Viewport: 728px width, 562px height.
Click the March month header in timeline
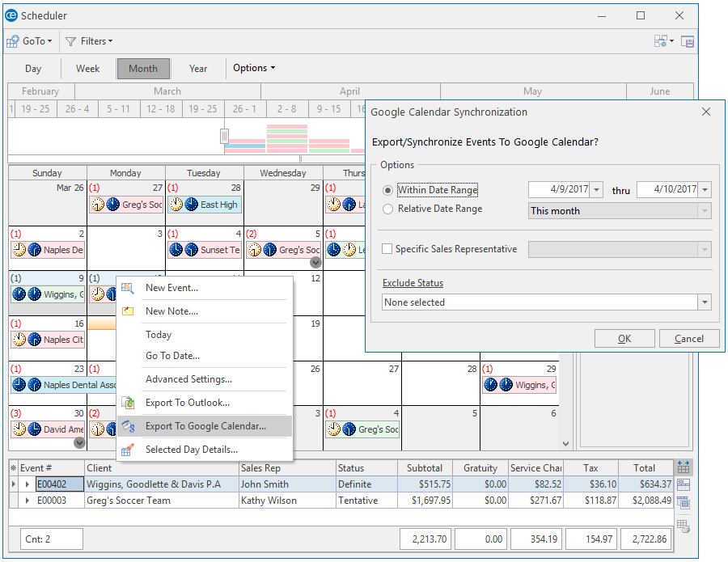[167, 91]
